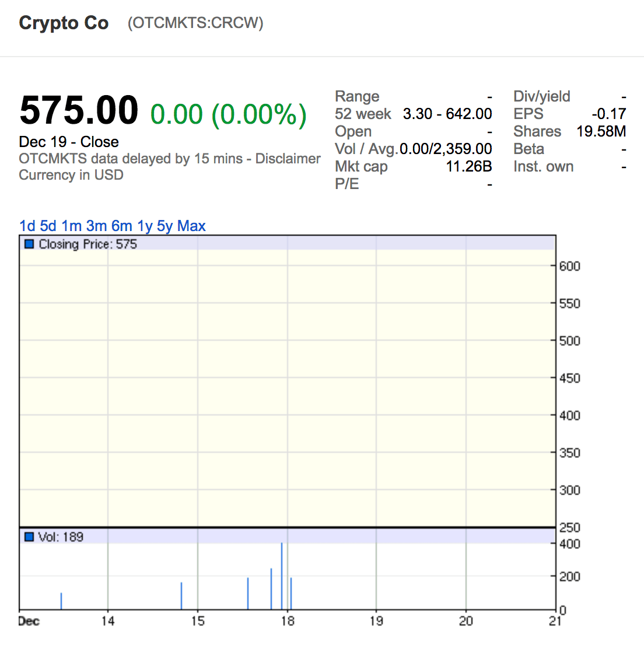Click the Vol: 189 legend text
Screen dimensions: 644x650
pos(61,537)
